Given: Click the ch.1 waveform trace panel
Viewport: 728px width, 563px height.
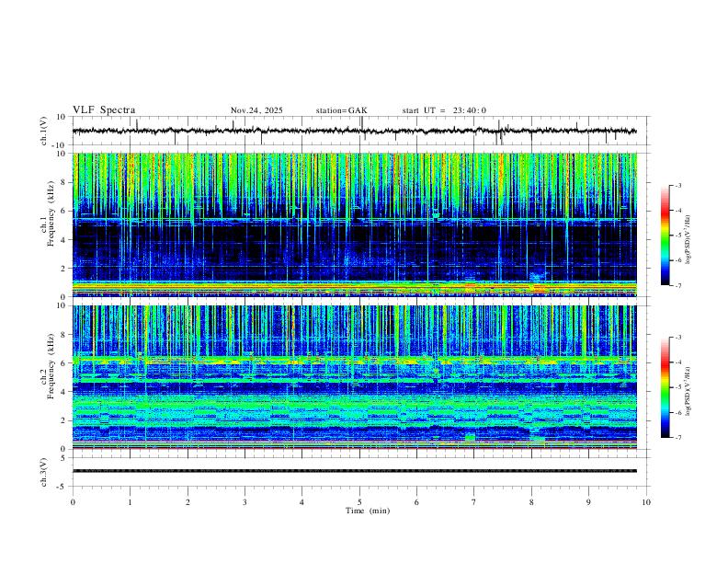Looking at the screenshot, I should 360,131.
